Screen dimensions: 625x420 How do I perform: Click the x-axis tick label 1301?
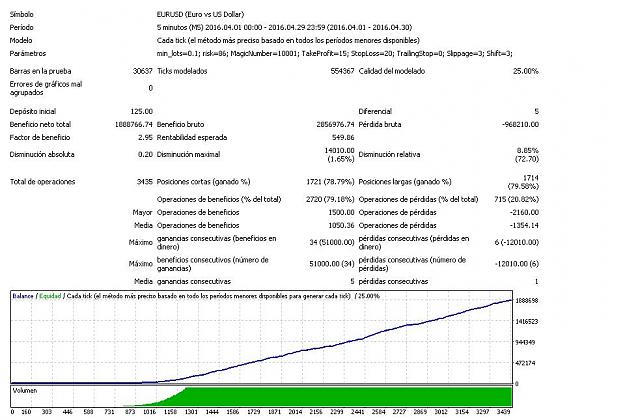click(x=191, y=412)
